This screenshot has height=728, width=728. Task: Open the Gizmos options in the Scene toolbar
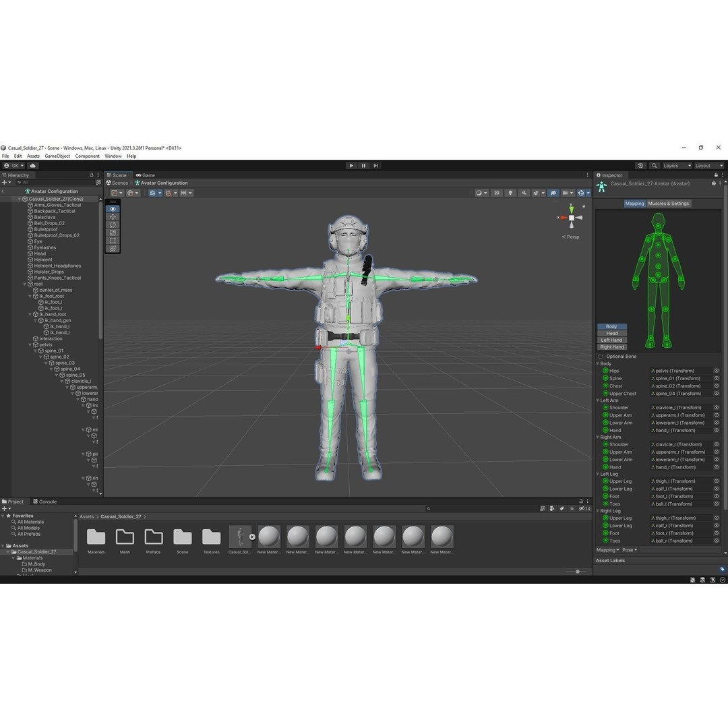[589, 193]
